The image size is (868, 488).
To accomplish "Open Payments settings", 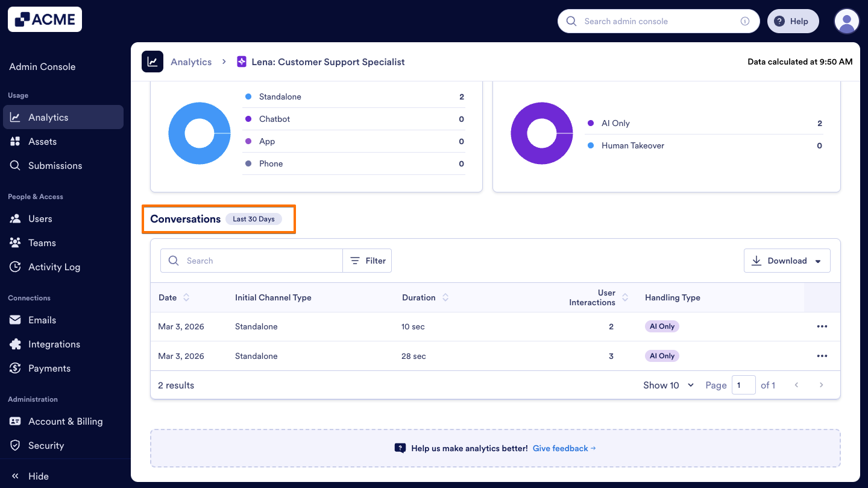I will click(x=50, y=368).
